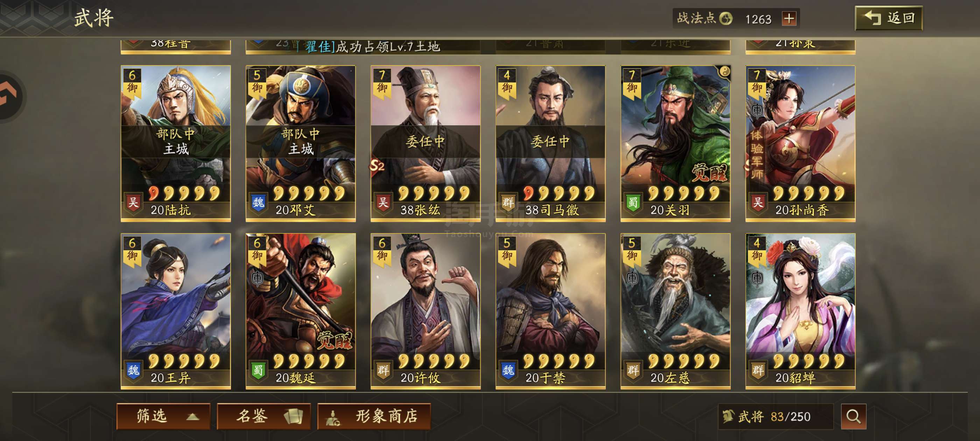Open the 孙尚香 general card
980x441 pixels.
(x=800, y=143)
